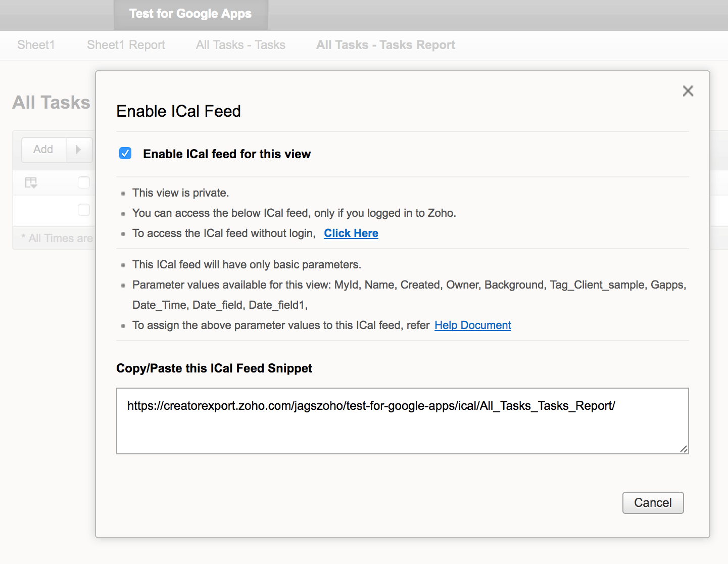This screenshot has height=564, width=728.
Task: Uncheck Enable ICal feed for this view
Action: click(125, 153)
